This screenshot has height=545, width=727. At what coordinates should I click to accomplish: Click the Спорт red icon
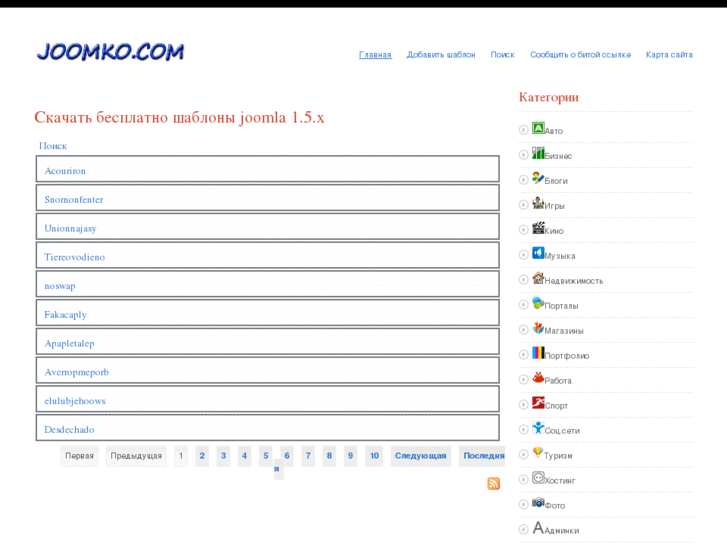coord(538,403)
